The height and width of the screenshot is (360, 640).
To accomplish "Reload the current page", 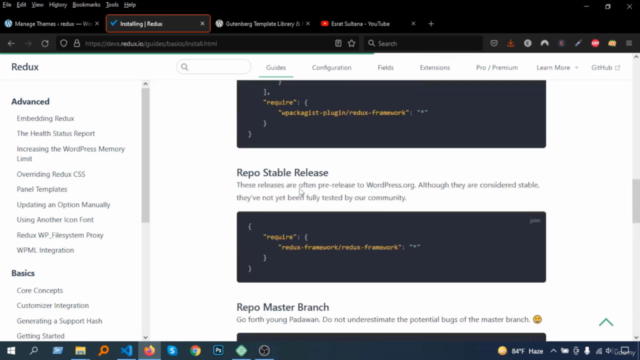I will (x=45, y=43).
